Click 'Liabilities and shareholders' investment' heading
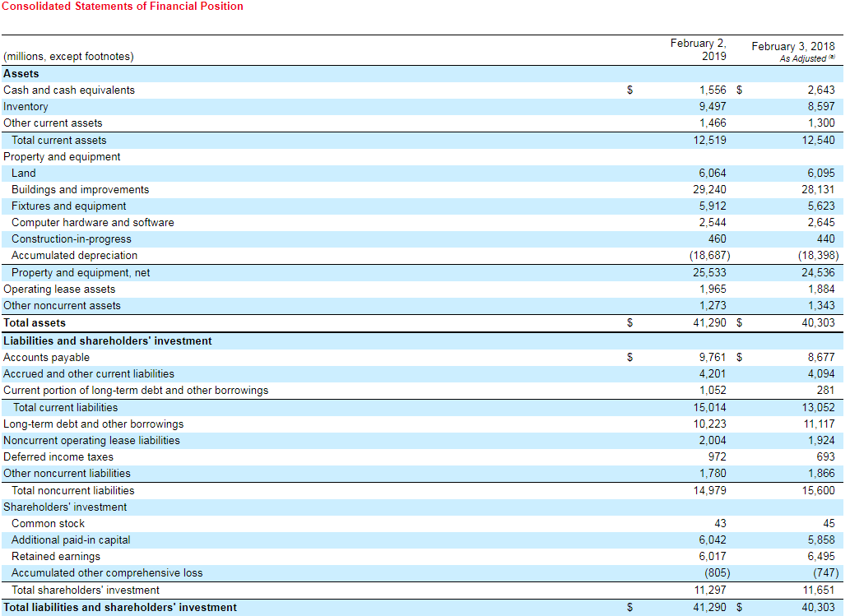 (x=107, y=341)
